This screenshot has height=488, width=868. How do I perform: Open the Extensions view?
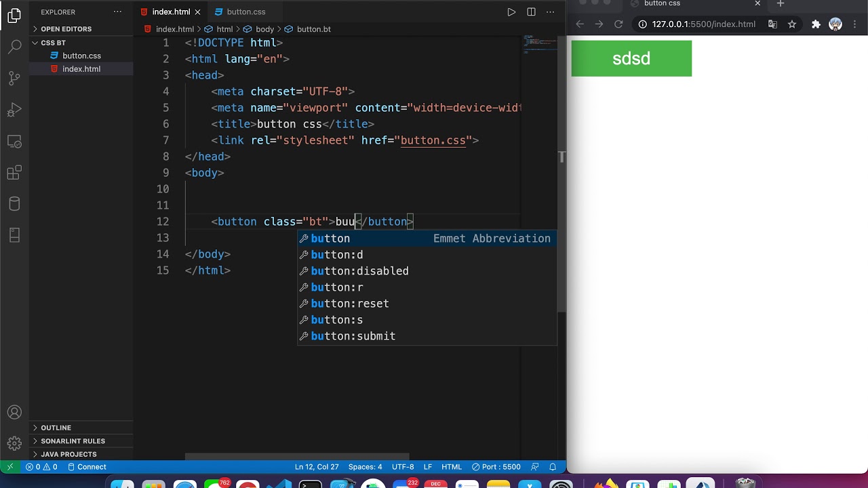(14, 173)
